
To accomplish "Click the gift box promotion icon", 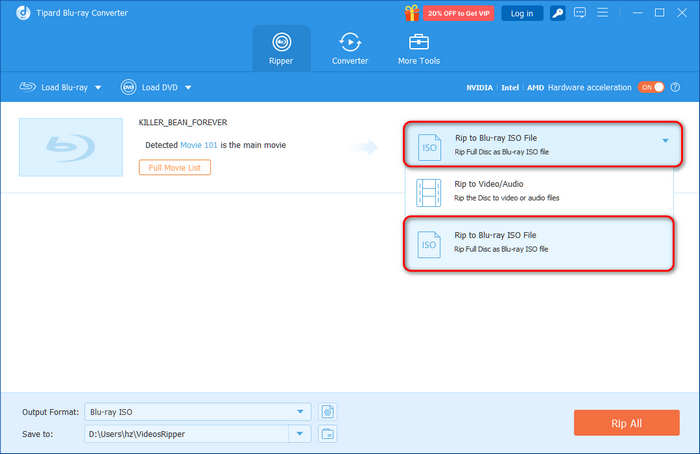I will [412, 13].
